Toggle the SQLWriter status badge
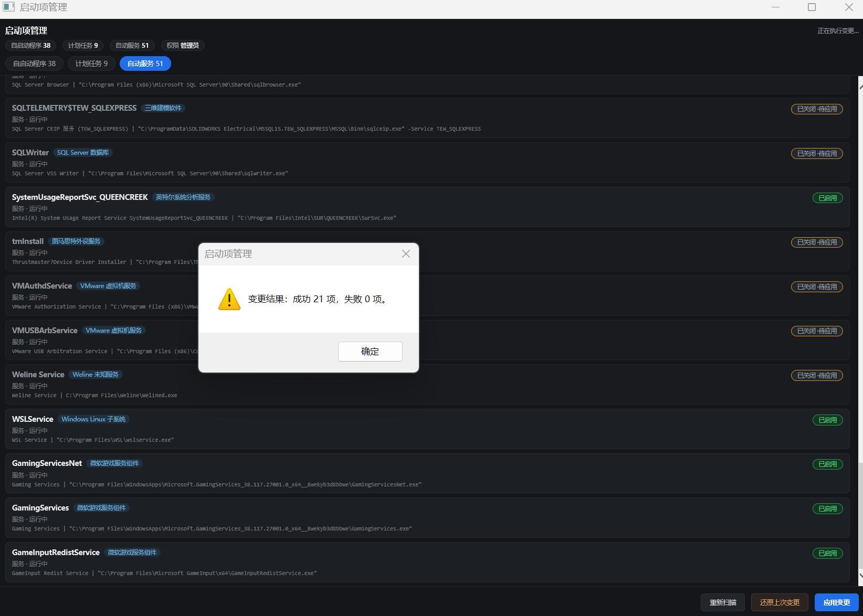 coord(817,154)
